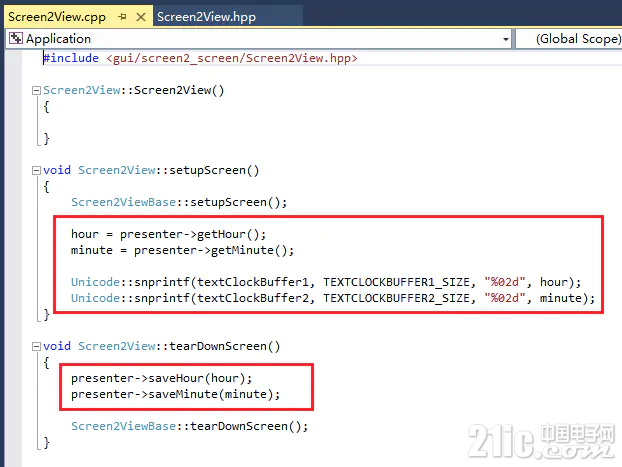The width and height of the screenshot is (622, 467).
Task: Click the snprintf textClockBuffer1 line
Action: 326,282
